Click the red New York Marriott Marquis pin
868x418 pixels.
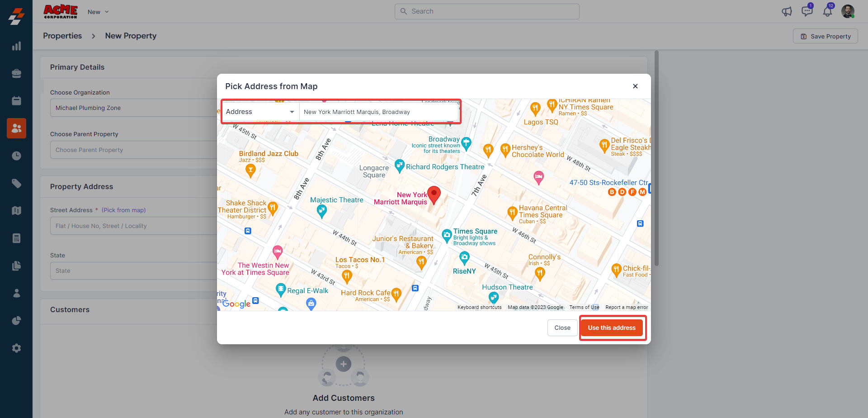[434, 195]
